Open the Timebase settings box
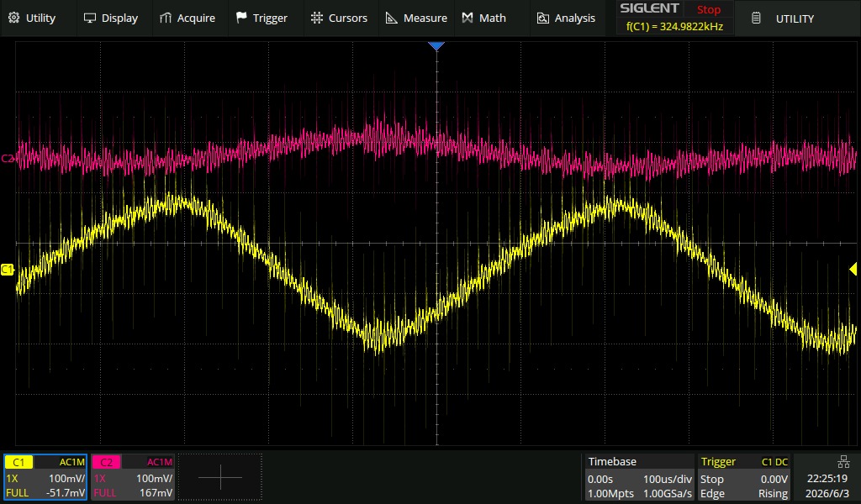The height and width of the screenshot is (504, 861). [639, 477]
